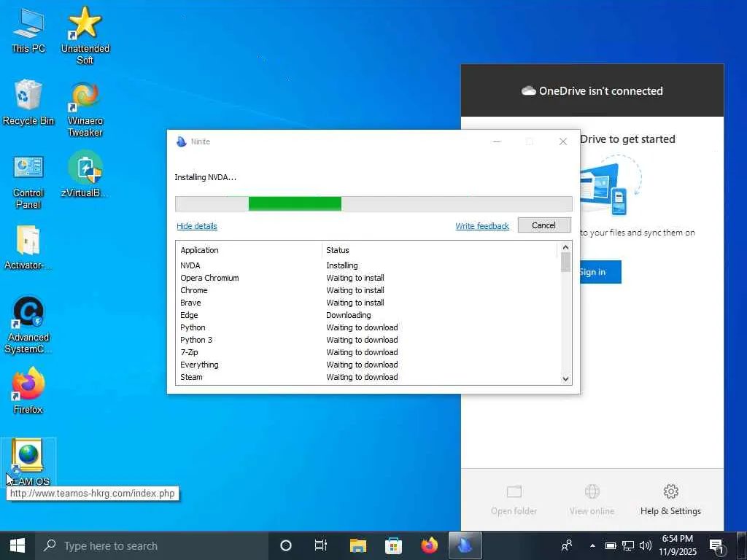Show hidden tray icons chevron
Image resolution: width=747 pixels, height=560 pixels.
point(592,545)
